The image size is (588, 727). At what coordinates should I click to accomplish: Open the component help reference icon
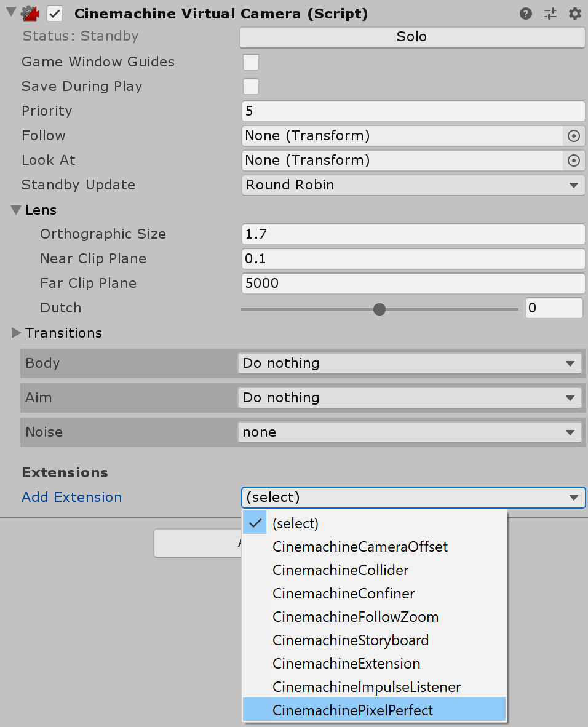[x=525, y=14]
